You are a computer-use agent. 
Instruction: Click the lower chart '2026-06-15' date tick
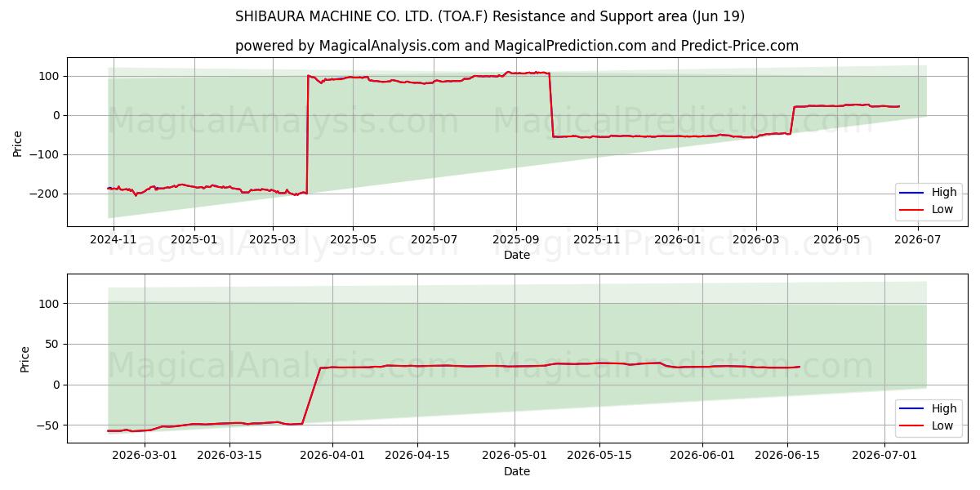787,455
